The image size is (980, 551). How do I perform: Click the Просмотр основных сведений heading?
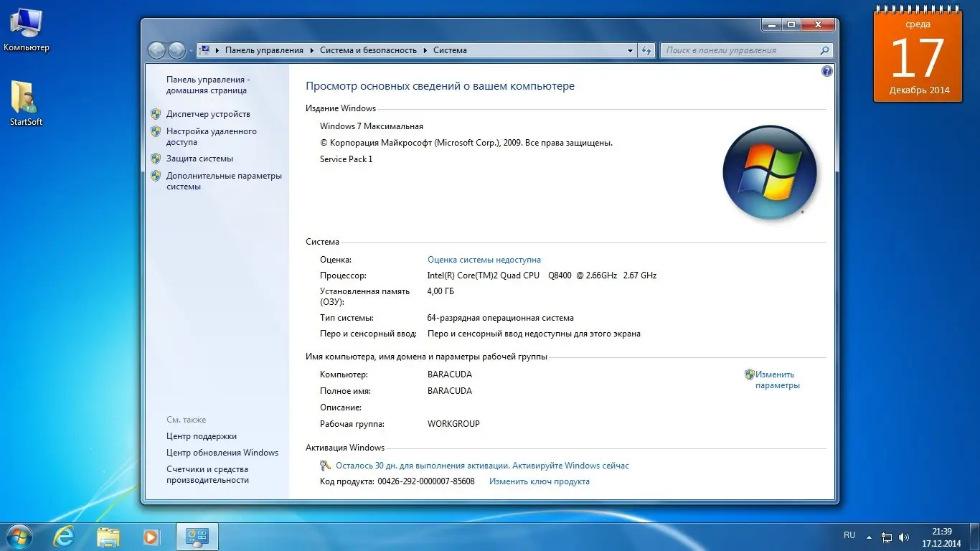click(x=440, y=86)
